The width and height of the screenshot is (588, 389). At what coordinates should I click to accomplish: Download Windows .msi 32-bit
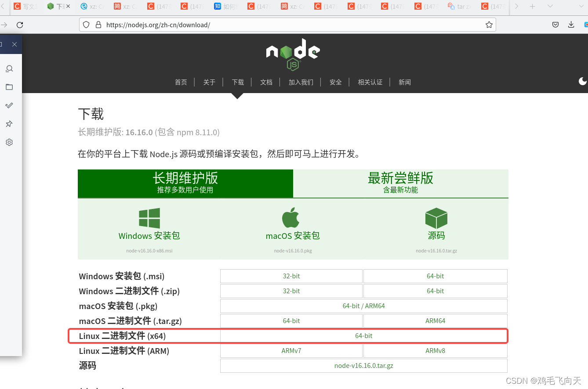[x=291, y=276]
